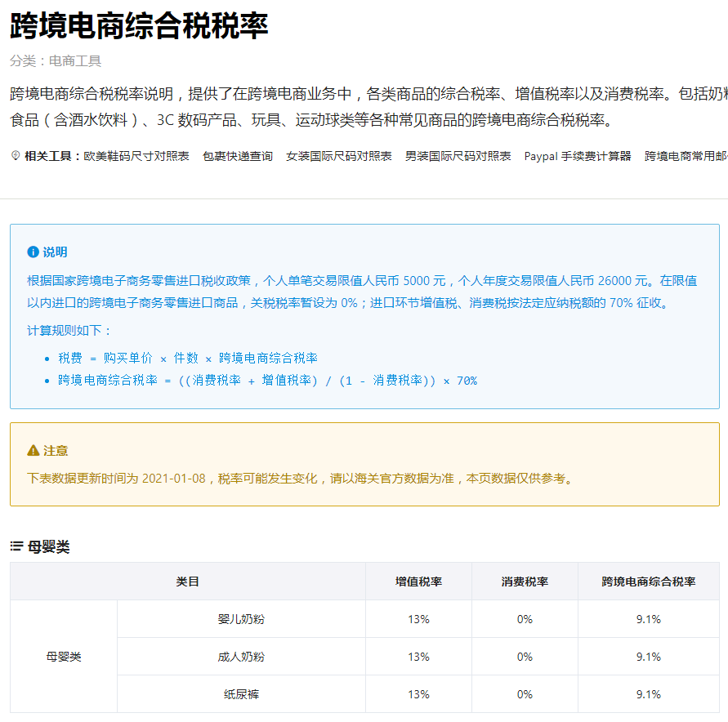This screenshot has height=722, width=728.
Task: Click 9.1% value in 婴儿奶粉 row
Action: pos(649,619)
